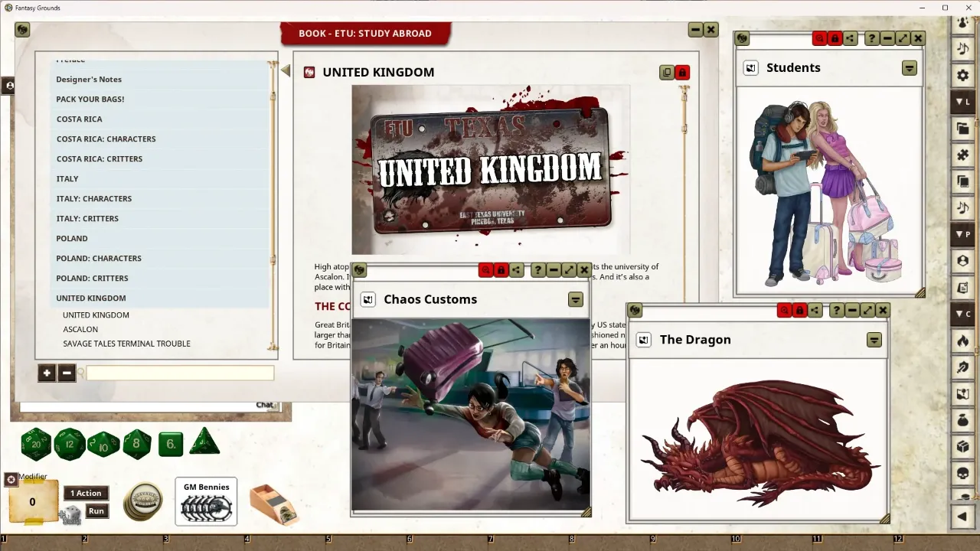This screenshot has width=980, height=551.
Task: Open the Chaos Customs dropdown menu
Action: coord(576,300)
